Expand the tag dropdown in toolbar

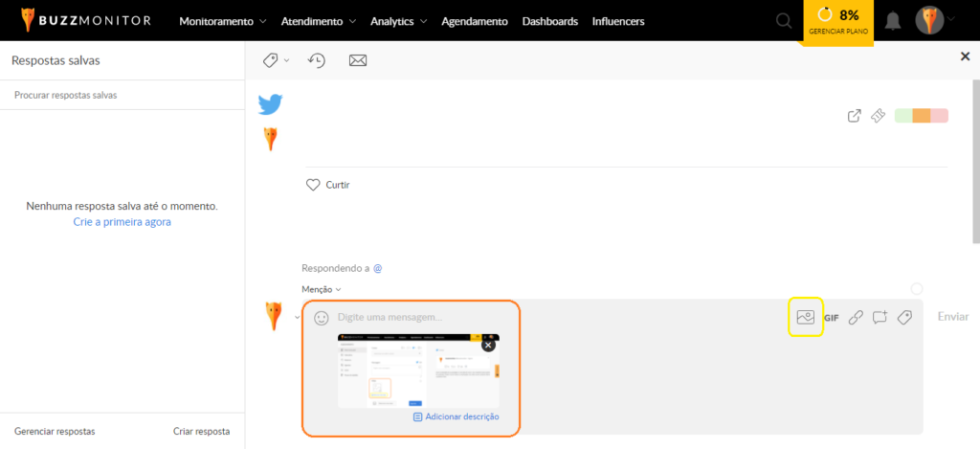[275, 60]
